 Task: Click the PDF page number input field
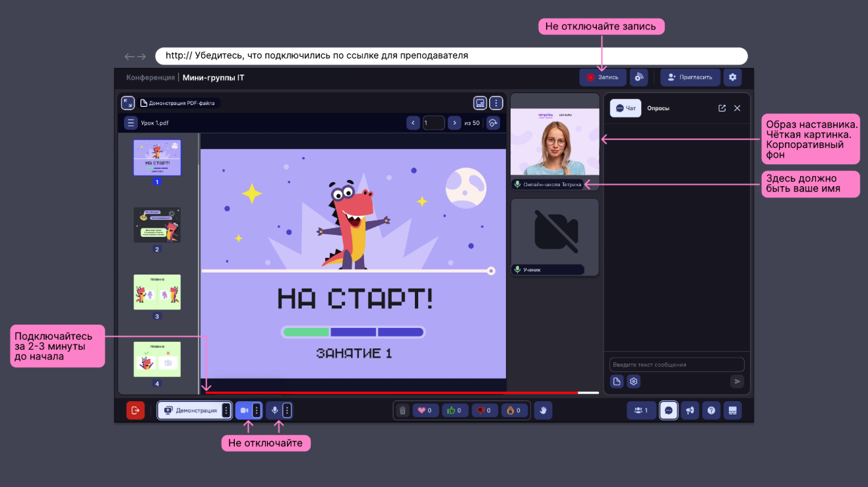coord(433,123)
